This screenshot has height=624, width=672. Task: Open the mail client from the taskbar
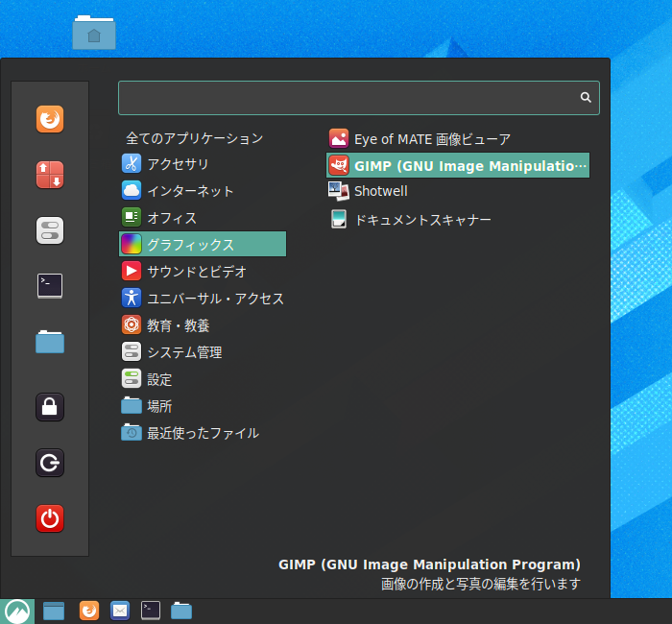[x=120, y=612]
